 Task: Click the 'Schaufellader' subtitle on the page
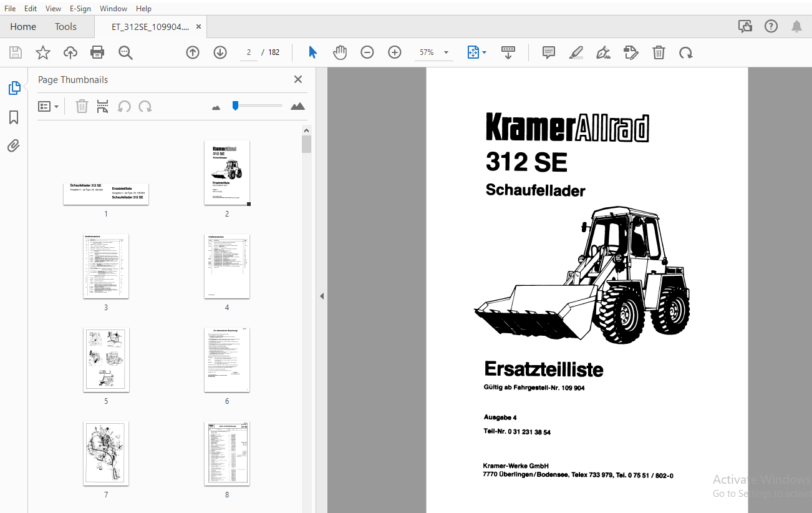click(x=536, y=190)
